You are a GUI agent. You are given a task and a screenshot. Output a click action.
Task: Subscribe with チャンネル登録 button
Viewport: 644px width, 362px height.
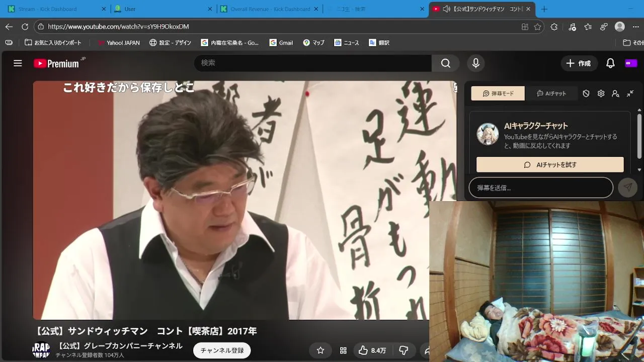tap(222, 350)
